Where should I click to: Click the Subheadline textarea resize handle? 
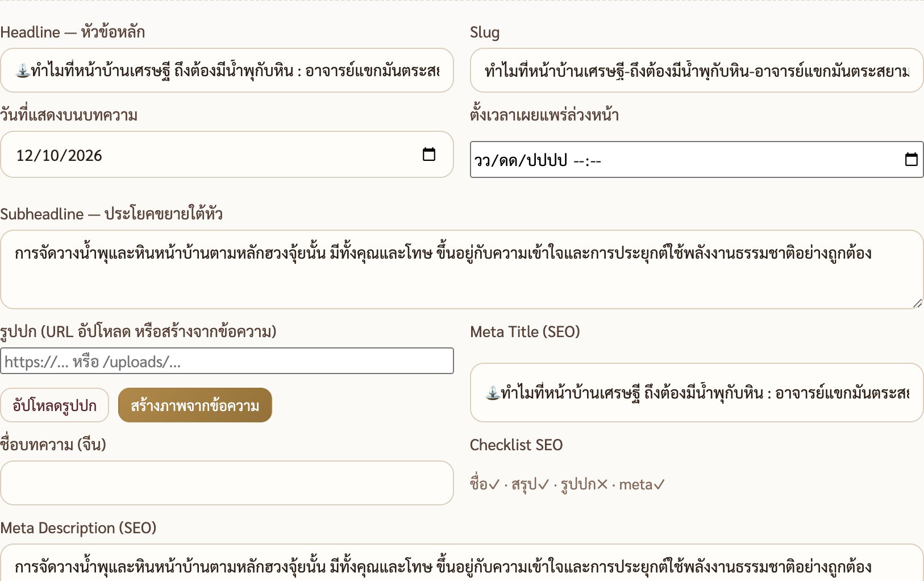[x=917, y=303]
